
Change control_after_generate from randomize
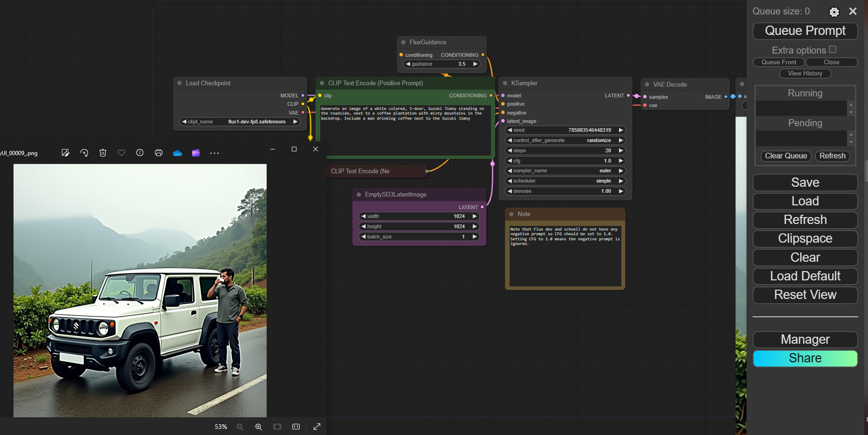tap(565, 140)
